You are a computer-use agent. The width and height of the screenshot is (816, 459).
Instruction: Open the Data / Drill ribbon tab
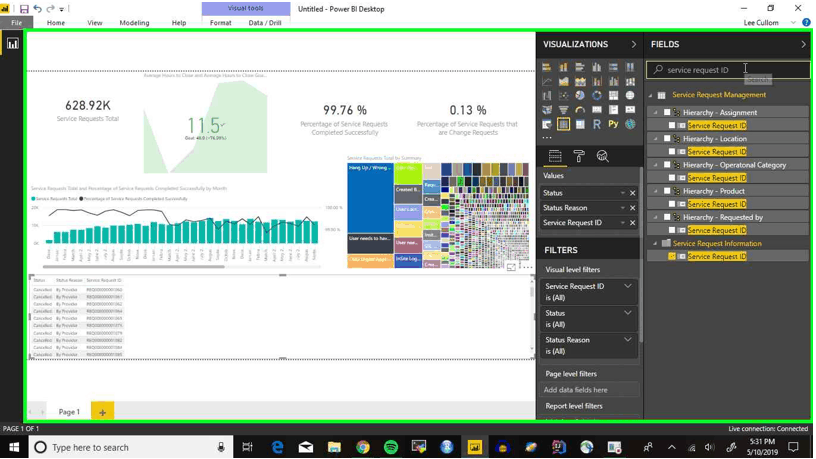[265, 23]
